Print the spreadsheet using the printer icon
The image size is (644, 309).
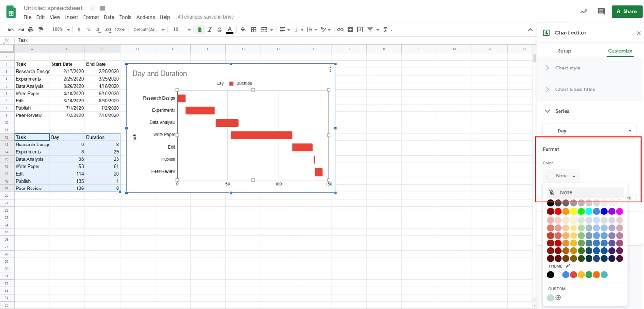pyautogui.click(x=31, y=30)
